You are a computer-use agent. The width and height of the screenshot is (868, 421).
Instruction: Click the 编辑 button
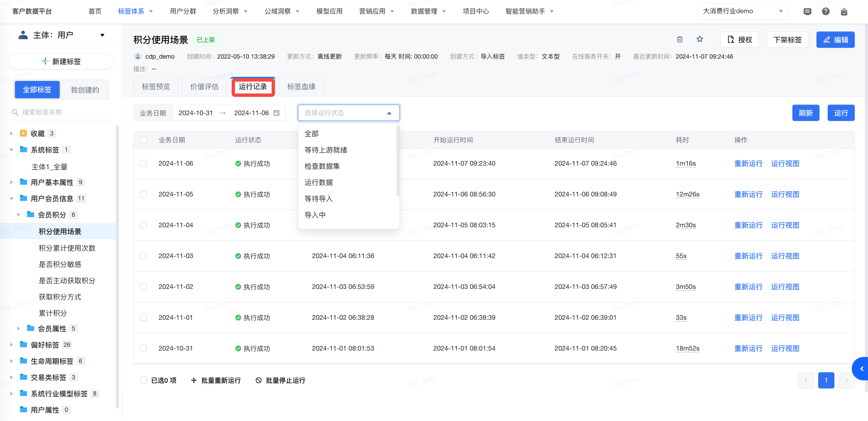click(835, 40)
